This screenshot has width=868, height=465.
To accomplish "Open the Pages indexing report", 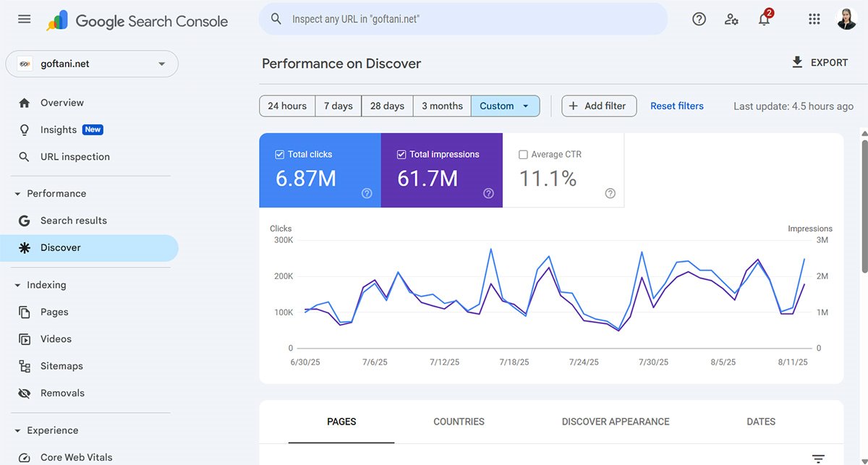I will click(x=55, y=311).
